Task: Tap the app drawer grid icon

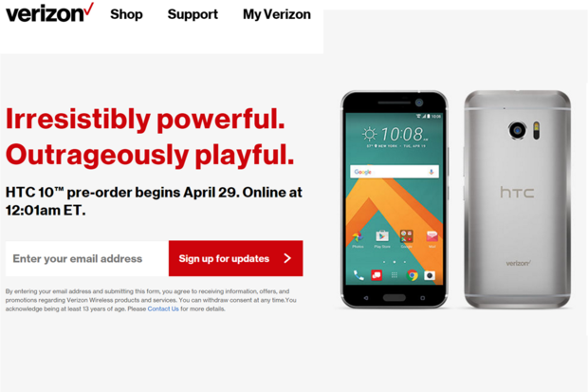Action: tap(395, 275)
